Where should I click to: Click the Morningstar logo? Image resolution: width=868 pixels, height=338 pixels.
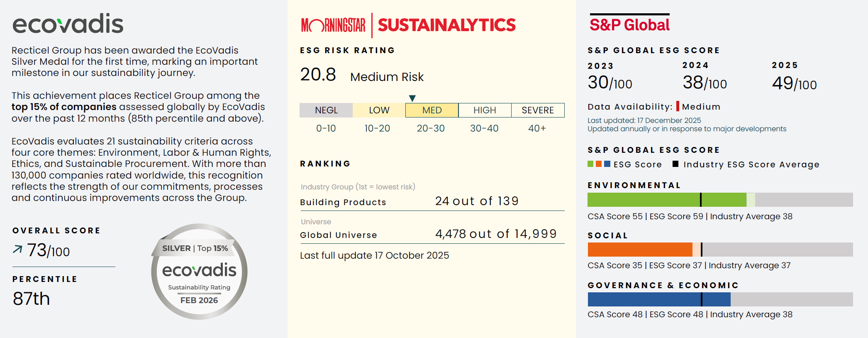tap(333, 25)
